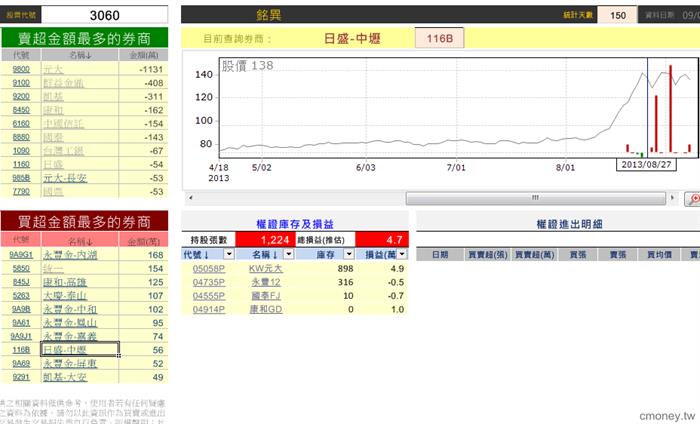Select broker 凱基-大安 with amount 49

[65, 377]
